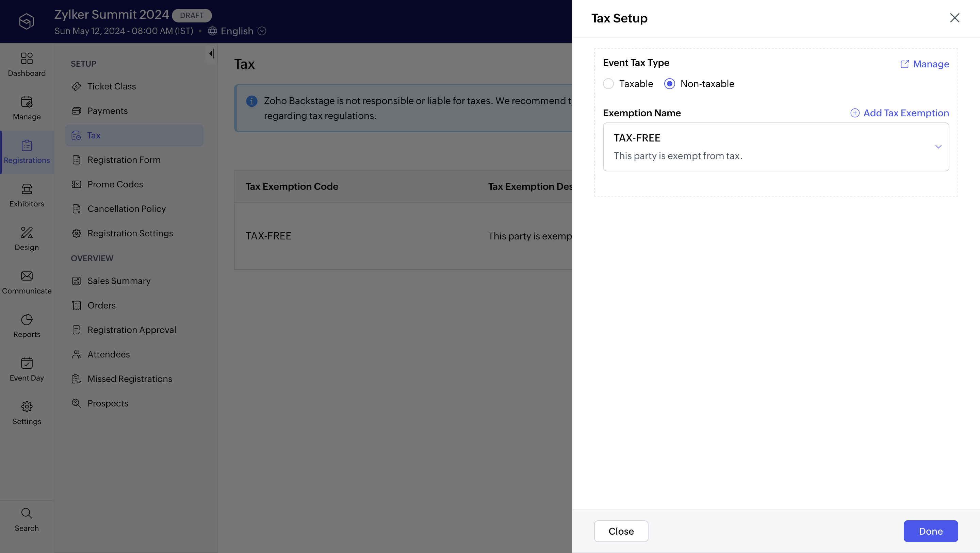Open the Design tools icon
The height and width of the screenshot is (553, 980).
pos(27,232)
